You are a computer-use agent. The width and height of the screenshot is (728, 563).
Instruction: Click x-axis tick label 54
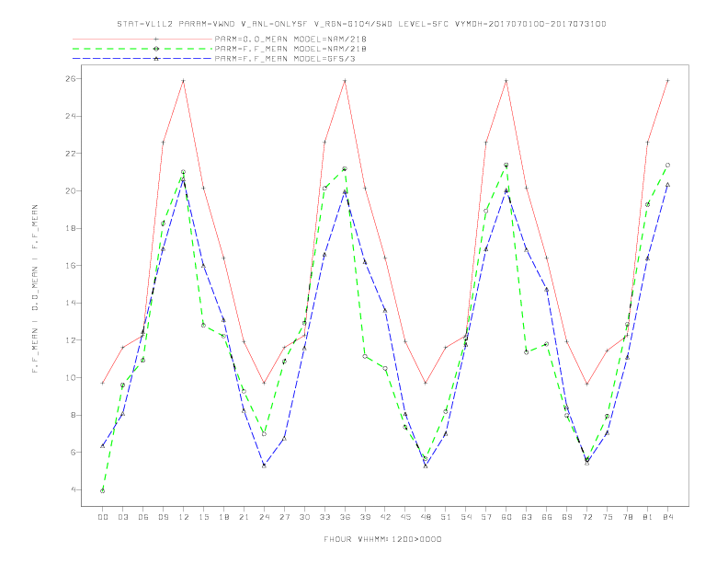tap(466, 517)
